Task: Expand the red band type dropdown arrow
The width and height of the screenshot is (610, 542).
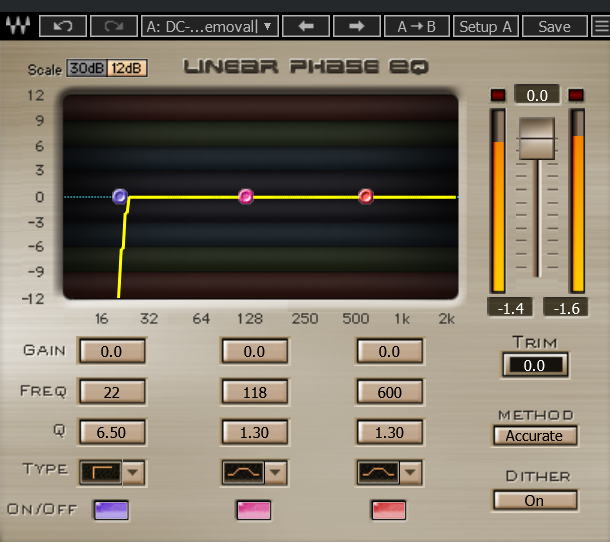Action: click(x=410, y=472)
